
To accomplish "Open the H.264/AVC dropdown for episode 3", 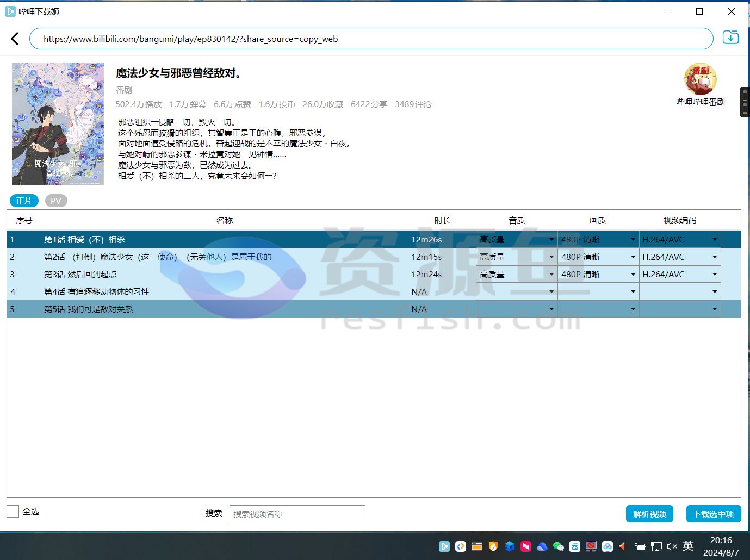I will [680, 274].
